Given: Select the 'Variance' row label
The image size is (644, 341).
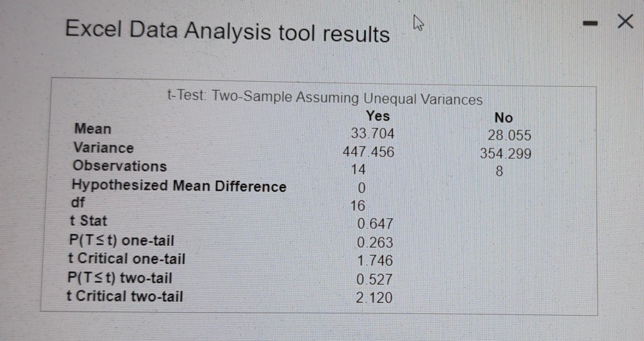Looking at the screenshot, I should [103, 148].
